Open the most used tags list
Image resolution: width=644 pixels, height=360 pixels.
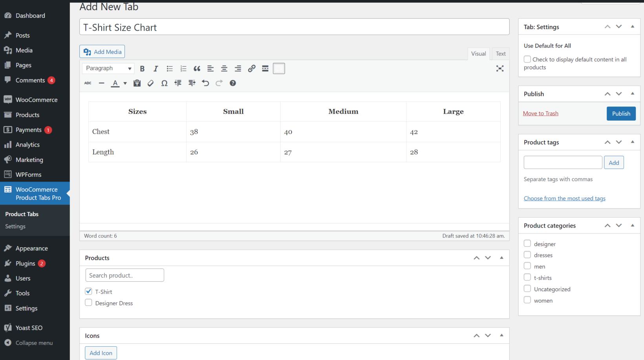click(x=564, y=198)
